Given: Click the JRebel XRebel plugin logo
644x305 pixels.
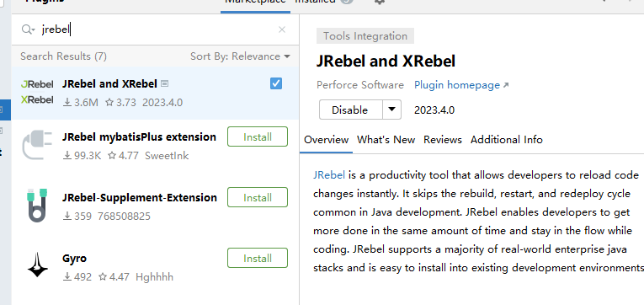Looking at the screenshot, I should click(37, 92).
